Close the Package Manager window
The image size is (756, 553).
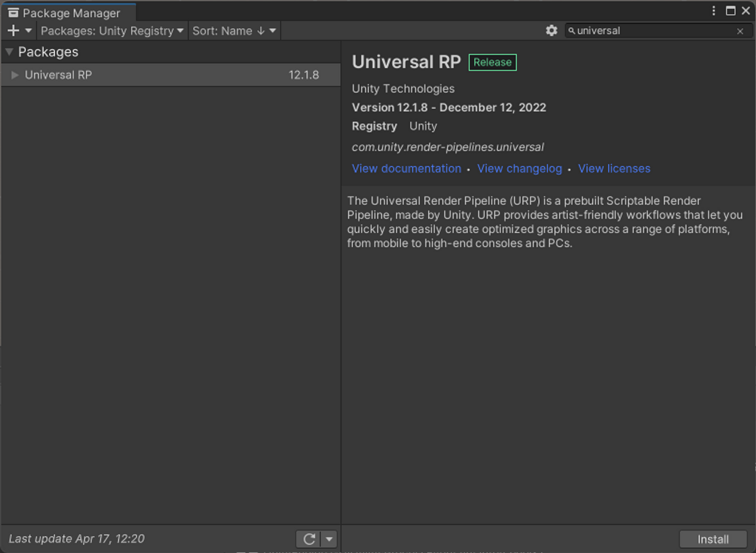[x=745, y=11]
